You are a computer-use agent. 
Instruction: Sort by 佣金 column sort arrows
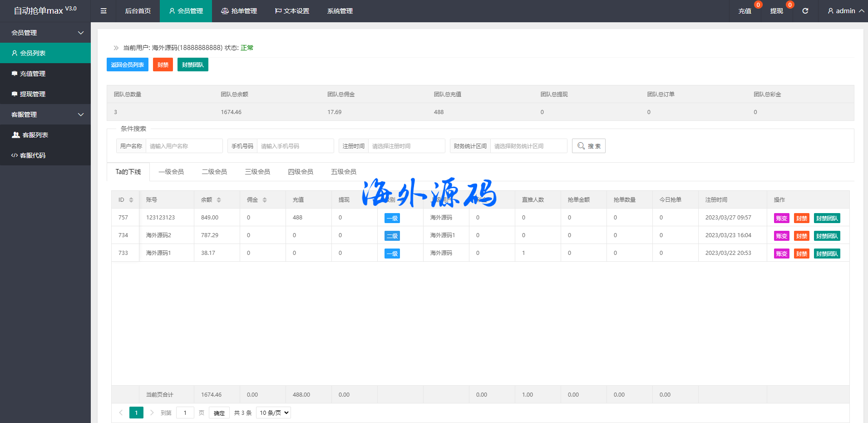click(265, 200)
